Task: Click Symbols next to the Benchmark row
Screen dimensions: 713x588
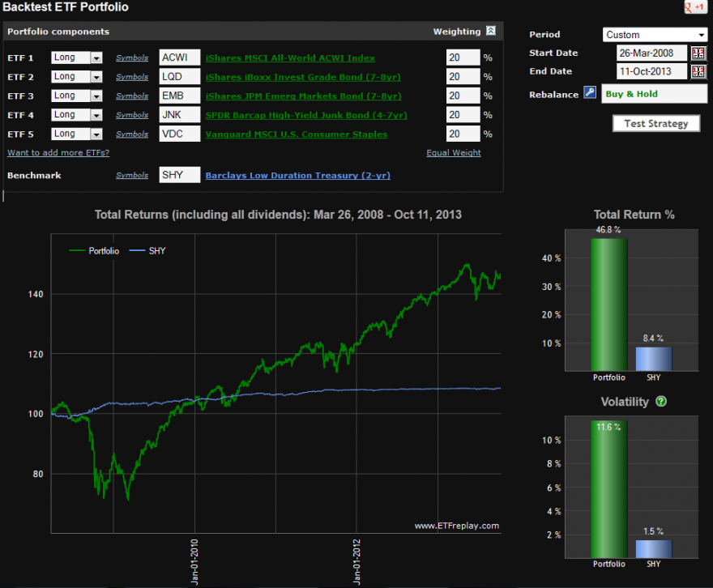Action: click(131, 175)
